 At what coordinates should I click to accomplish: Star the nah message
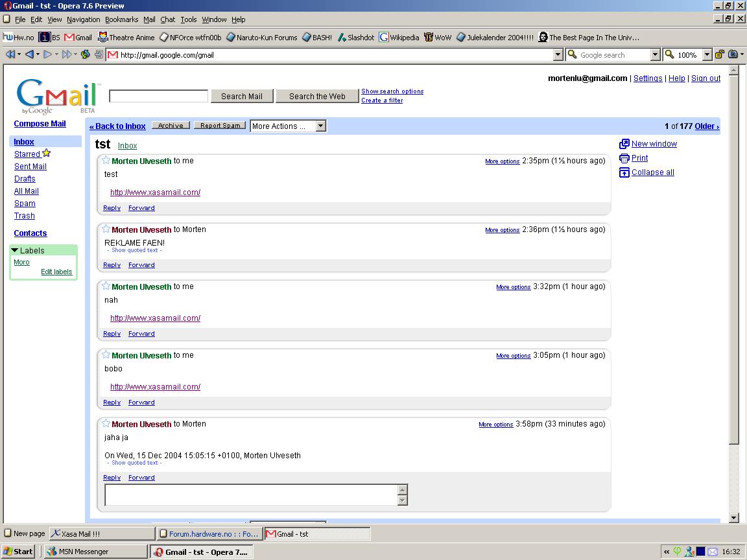[x=106, y=286]
